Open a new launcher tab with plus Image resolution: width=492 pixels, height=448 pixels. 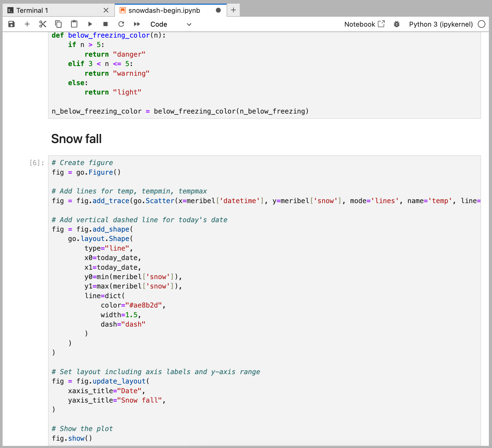(233, 10)
